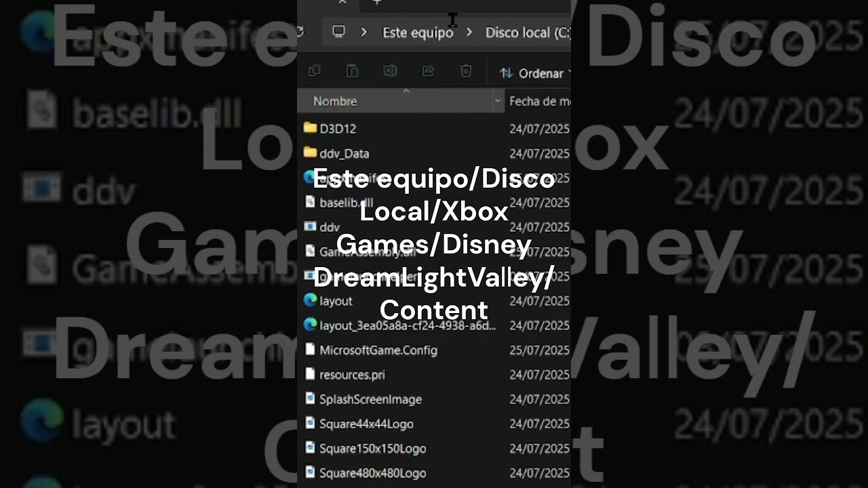The image size is (868, 488).
Task: Click the date next to ddv file
Action: click(x=540, y=227)
